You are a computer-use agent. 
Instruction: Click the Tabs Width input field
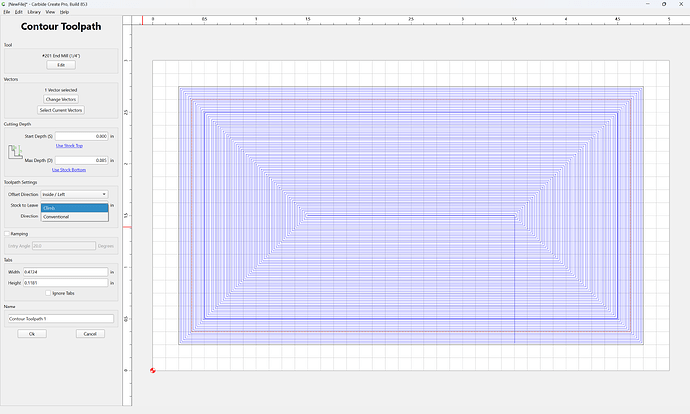click(66, 272)
